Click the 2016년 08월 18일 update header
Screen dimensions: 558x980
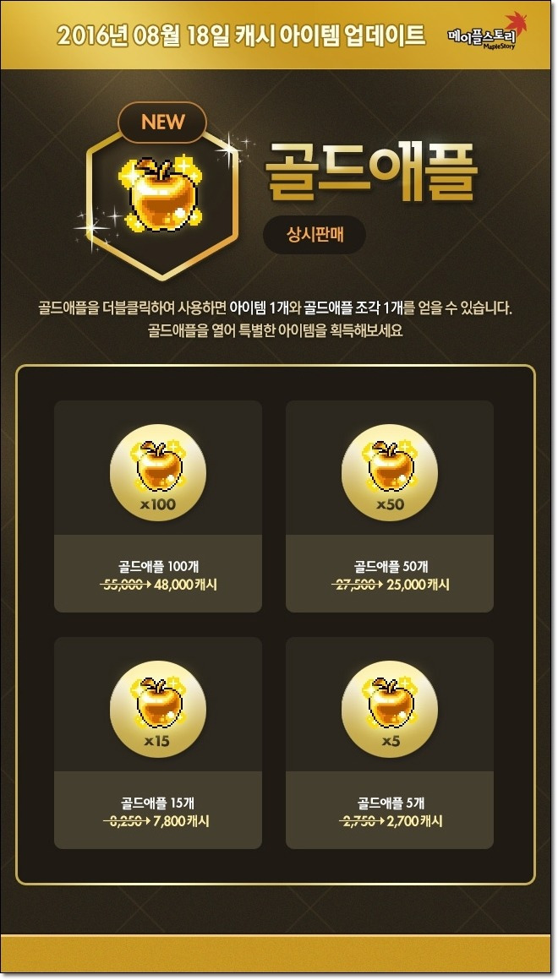[242, 35]
